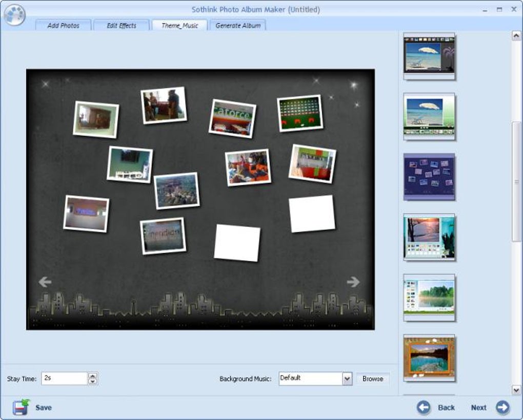Switch to the Add Photos tab
This screenshot has width=523, height=420.
tap(63, 25)
